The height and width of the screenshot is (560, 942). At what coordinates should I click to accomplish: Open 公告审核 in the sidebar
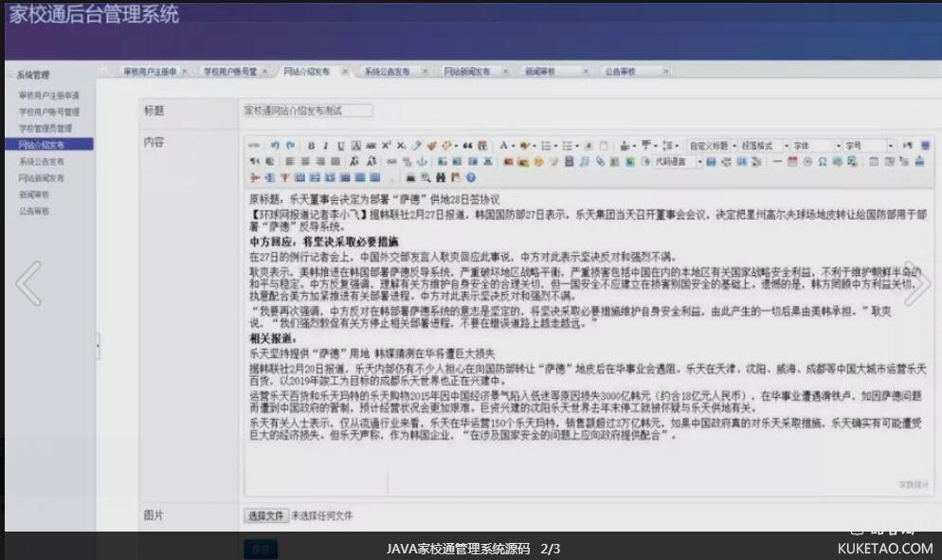(x=34, y=211)
